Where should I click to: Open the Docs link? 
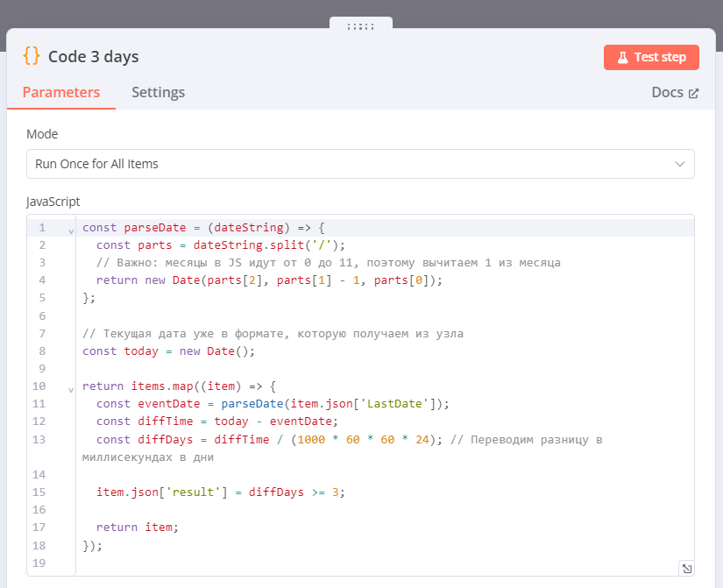click(x=667, y=92)
